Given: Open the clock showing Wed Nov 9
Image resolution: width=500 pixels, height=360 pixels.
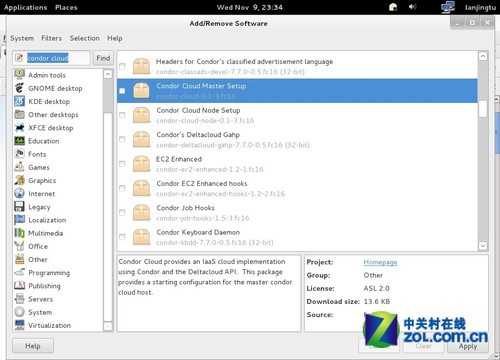Looking at the screenshot, I should click(x=250, y=7).
